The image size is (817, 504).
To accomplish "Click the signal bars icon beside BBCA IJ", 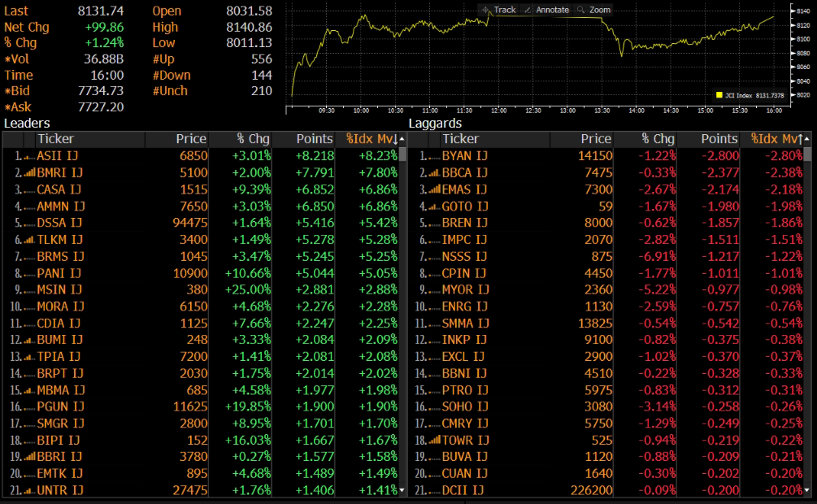I will [x=433, y=173].
